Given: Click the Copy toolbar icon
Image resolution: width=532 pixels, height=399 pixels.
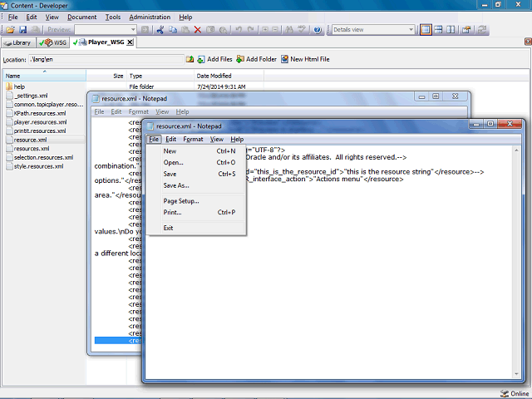Looking at the screenshot, I should [x=173, y=30].
